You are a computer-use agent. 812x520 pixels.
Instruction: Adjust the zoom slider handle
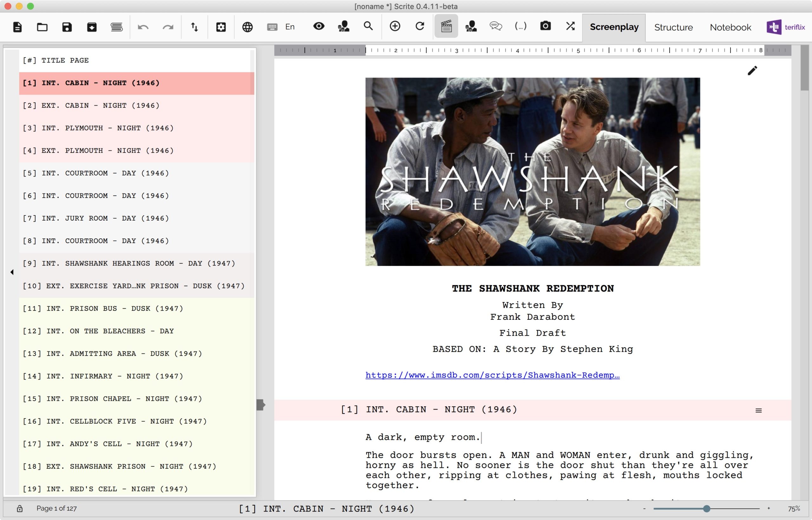coord(706,509)
